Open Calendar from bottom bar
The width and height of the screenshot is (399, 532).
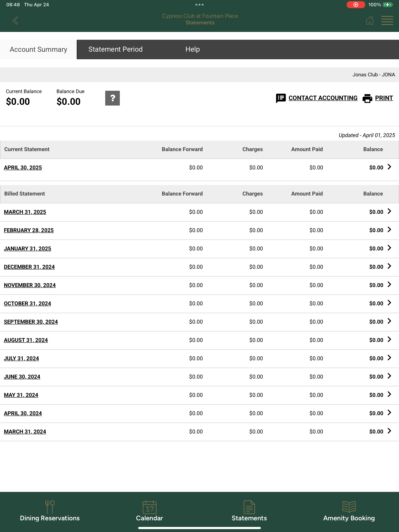coord(149,511)
